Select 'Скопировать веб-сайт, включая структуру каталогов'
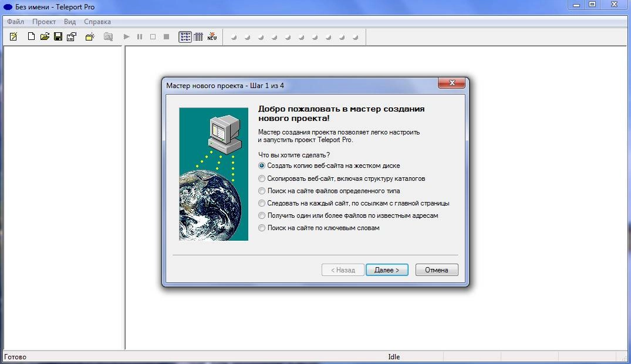Viewport: 631px width, 364px height. coord(342,178)
